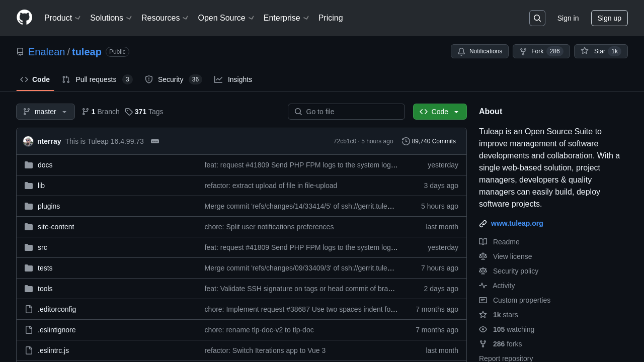Open 'chore: Split user notifications preferences' commit
This screenshot has width=644, height=362.
tap(269, 227)
